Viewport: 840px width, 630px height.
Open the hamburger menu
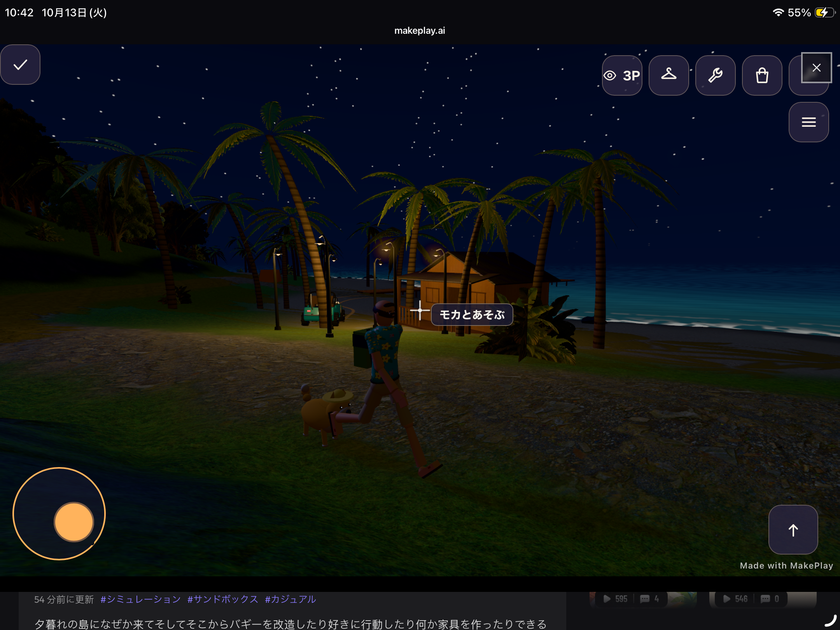pyautogui.click(x=808, y=122)
